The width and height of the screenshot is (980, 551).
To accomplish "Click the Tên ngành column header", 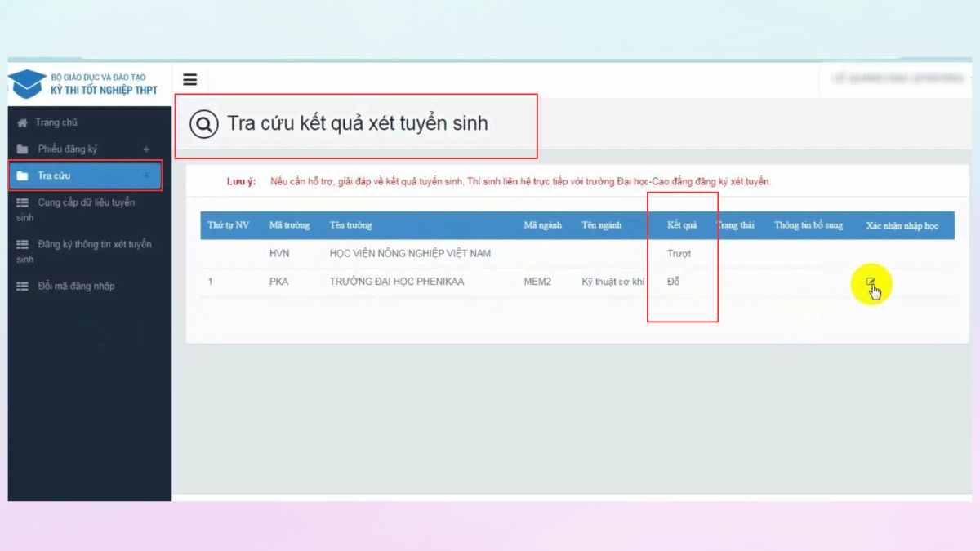I will pos(602,225).
